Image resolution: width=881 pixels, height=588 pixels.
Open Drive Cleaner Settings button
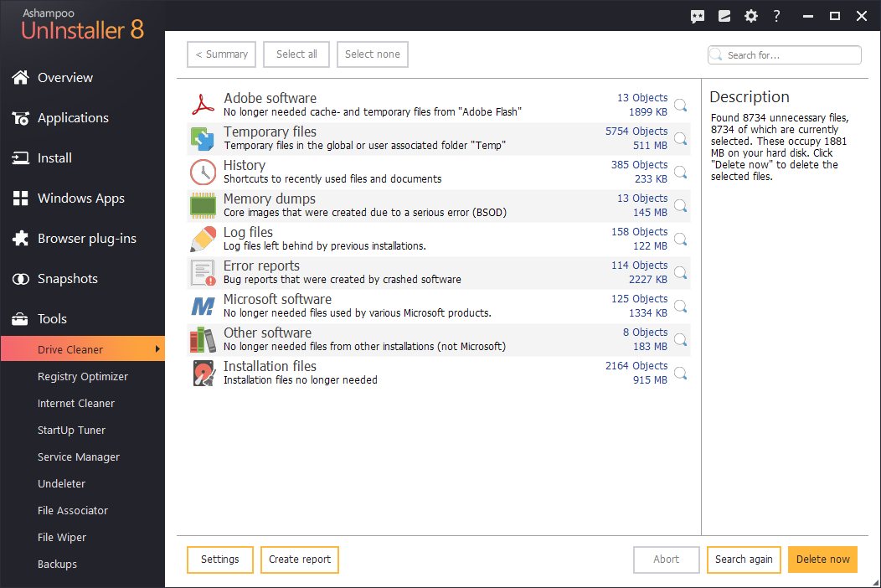click(x=219, y=560)
